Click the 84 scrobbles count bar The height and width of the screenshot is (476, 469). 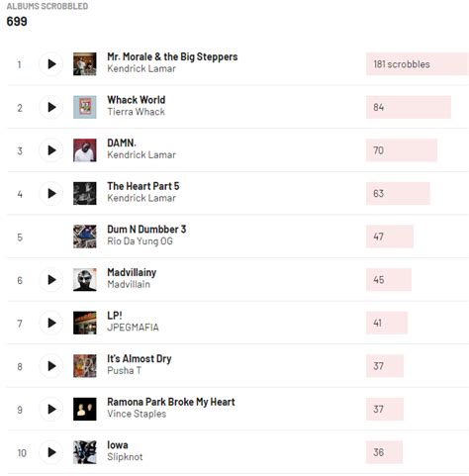tap(409, 107)
